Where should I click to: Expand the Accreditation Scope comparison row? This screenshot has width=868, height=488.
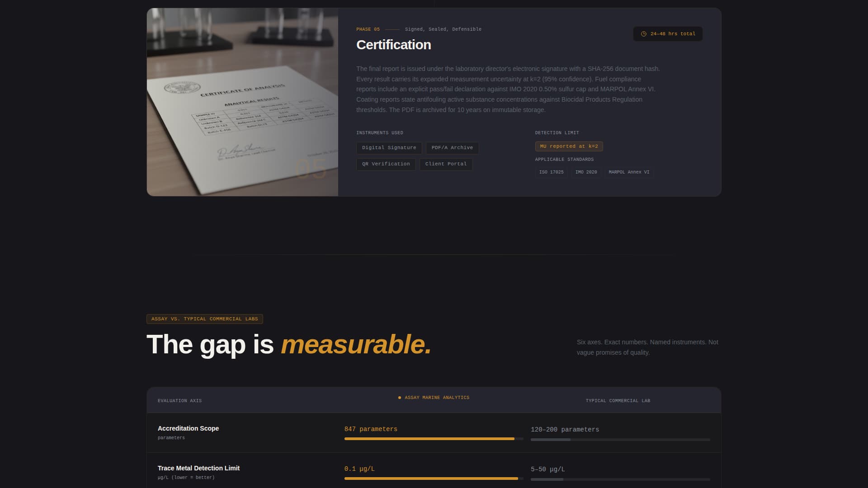188,428
